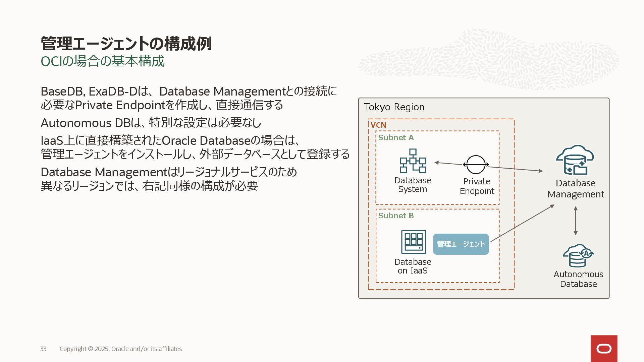Click the Autonomous DB bullet text
The image size is (644, 362).
[151, 123]
